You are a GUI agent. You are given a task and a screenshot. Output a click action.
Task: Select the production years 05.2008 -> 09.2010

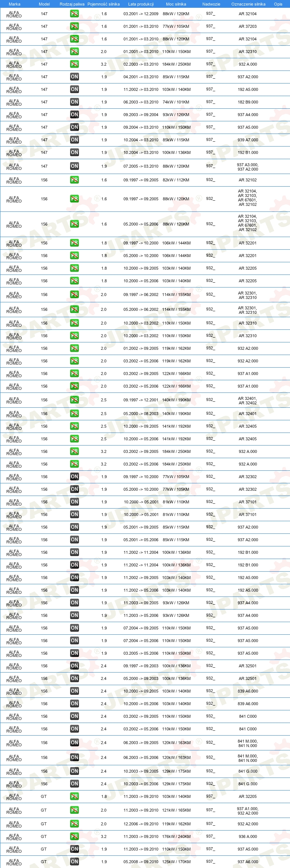(141, 862)
